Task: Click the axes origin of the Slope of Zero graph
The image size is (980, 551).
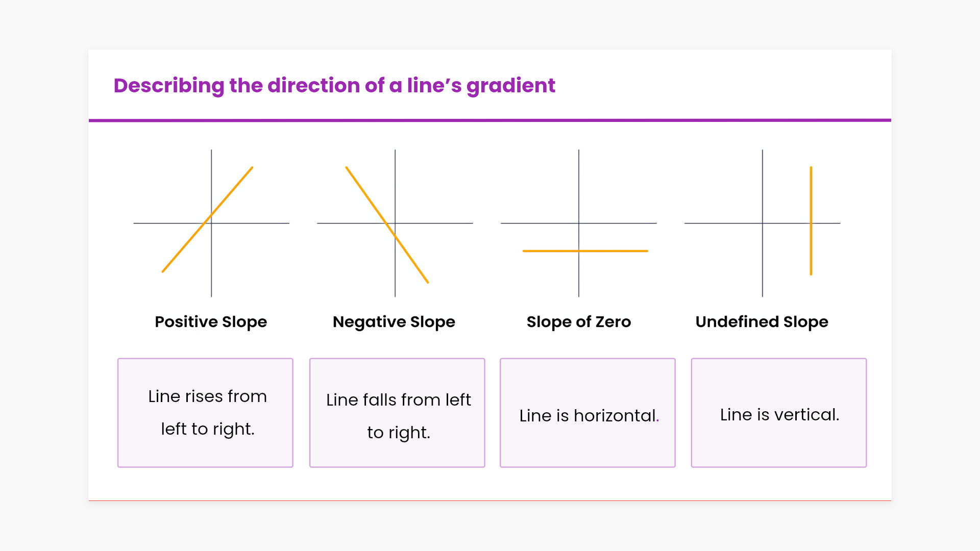Action: tap(579, 223)
